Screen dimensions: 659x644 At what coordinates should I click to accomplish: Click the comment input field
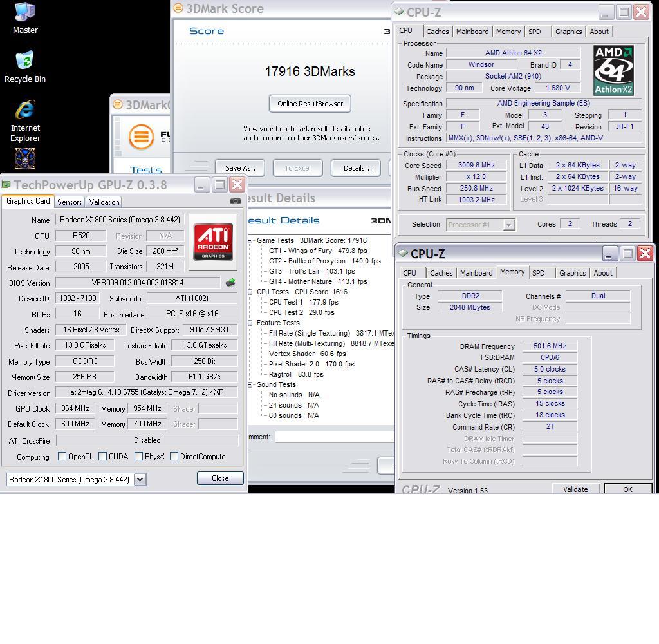[x=335, y=437]
